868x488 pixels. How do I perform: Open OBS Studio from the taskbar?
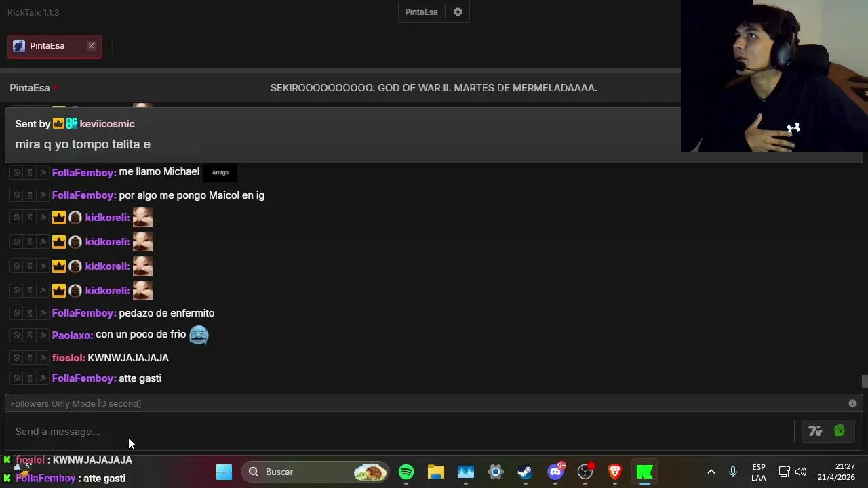click(585, 472)
